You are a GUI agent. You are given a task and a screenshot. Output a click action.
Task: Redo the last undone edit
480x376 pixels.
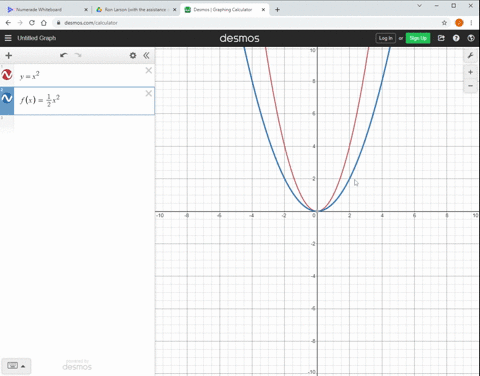78,55
